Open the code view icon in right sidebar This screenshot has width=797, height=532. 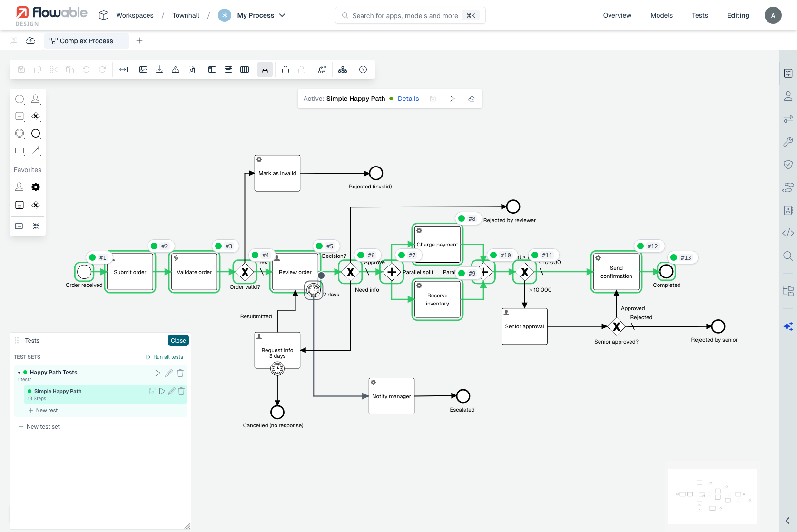pos(788,233)
